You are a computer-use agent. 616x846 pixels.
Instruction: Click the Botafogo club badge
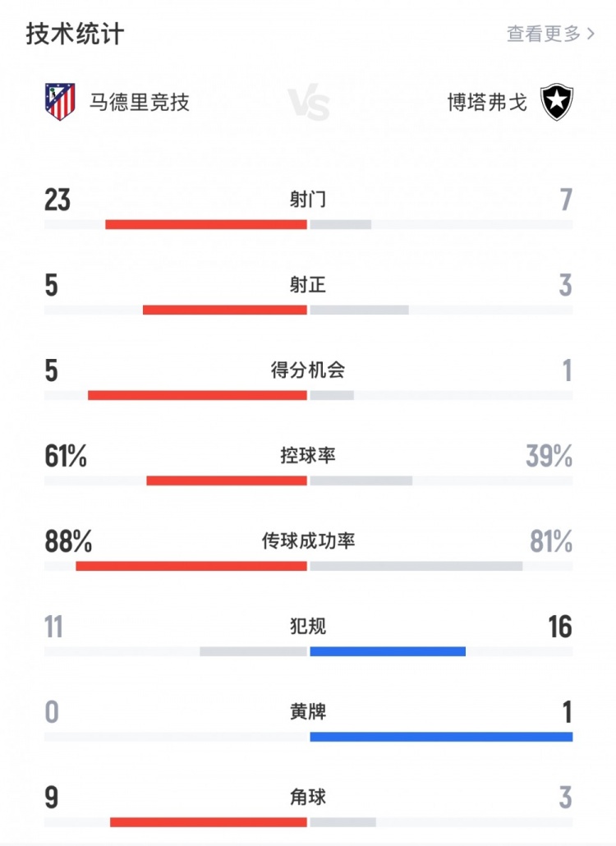(557, 100)
